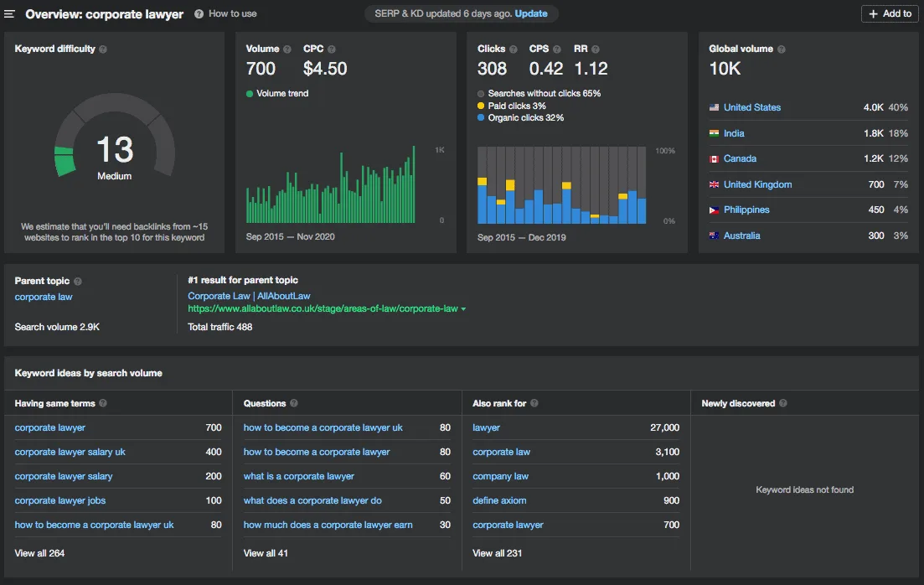
Task: Open the hamburger menu icon
Action: (9, 13)
